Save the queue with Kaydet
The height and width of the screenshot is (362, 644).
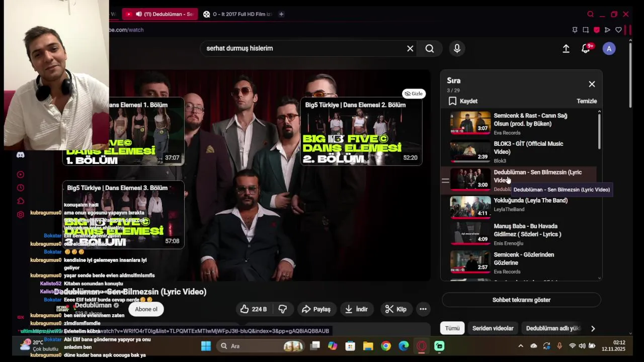click(463, 101)
